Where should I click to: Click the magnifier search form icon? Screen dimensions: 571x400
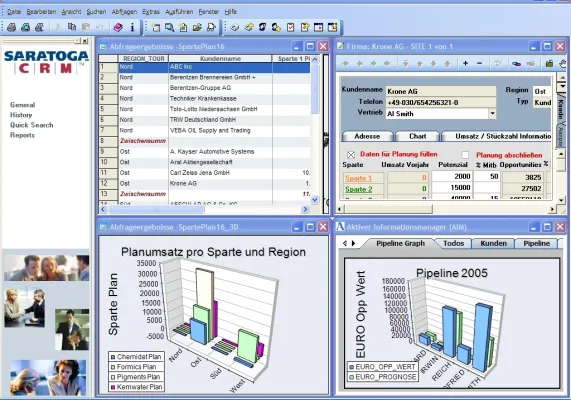point(169,27)
